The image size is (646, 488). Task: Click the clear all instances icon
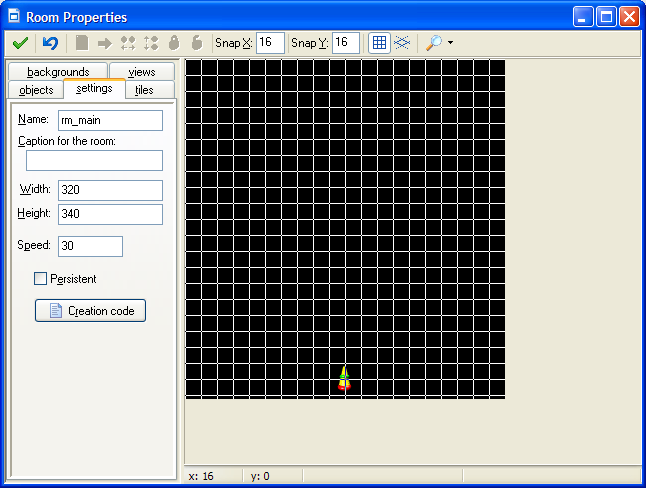pos(82,43)
